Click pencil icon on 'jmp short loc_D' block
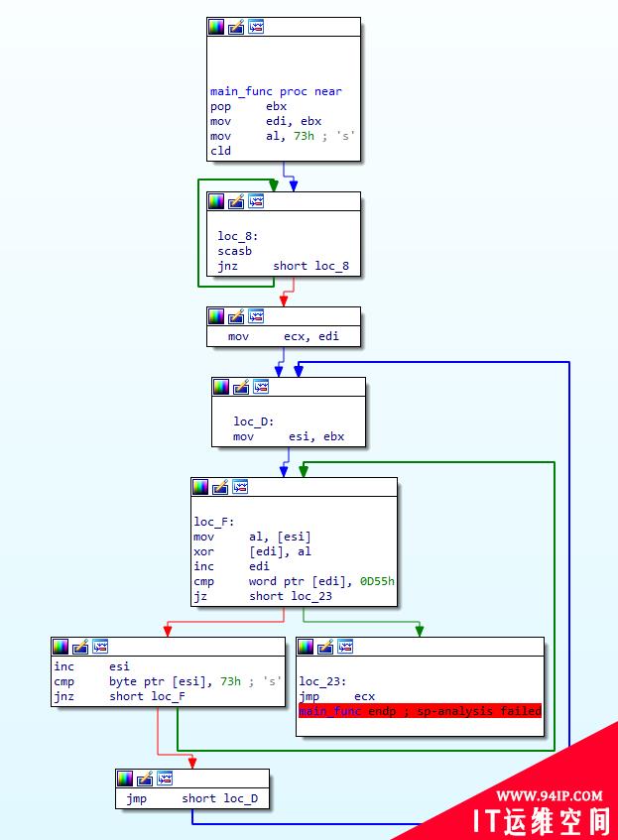This screenshot has height=840, width=618. [145, 779]
